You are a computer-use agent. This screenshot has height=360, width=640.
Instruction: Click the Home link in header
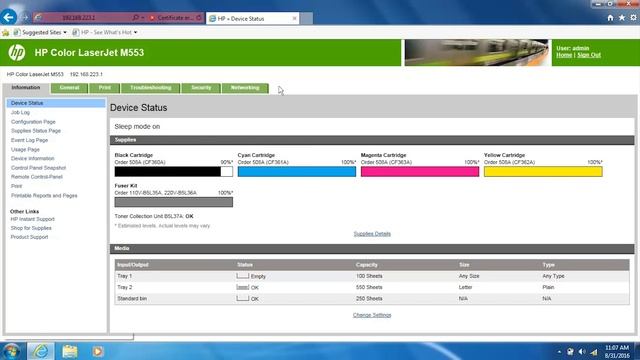pyautogui.click(x=564, y=55)
